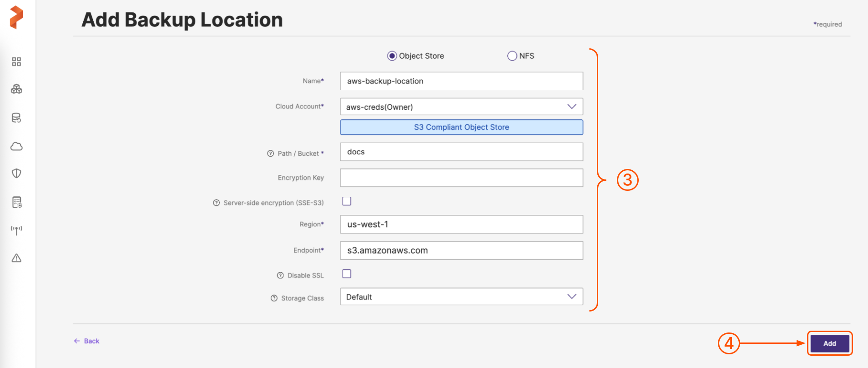
Task: Select the NFS radio button
Action: [512, 56]
